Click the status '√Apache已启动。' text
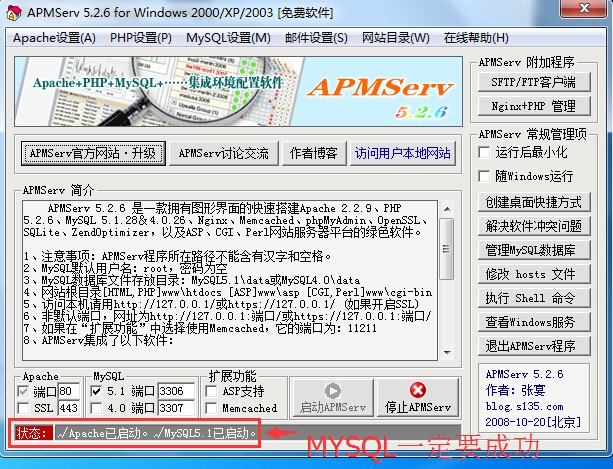This screenshot has width=613, height=469. tap(103, 433)
